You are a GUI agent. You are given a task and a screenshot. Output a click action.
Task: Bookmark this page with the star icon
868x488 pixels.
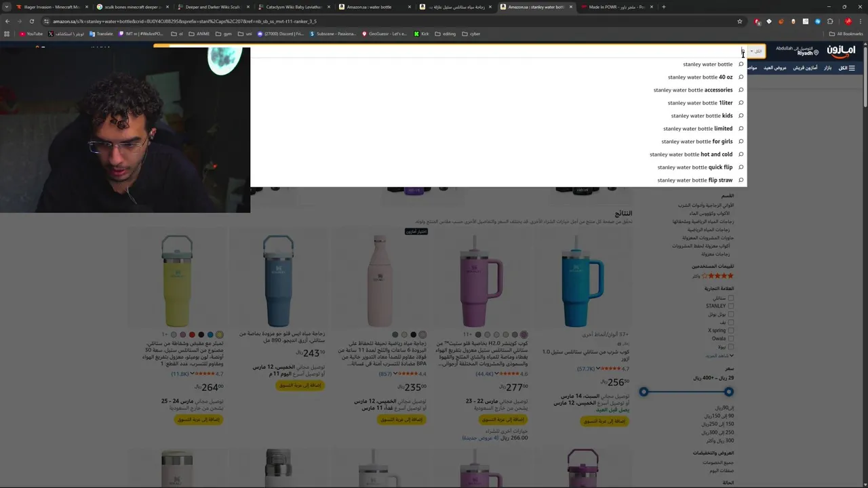click(739, 21)
